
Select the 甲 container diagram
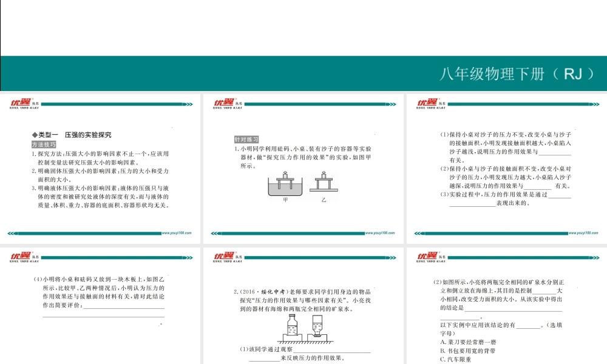point(285,182)
